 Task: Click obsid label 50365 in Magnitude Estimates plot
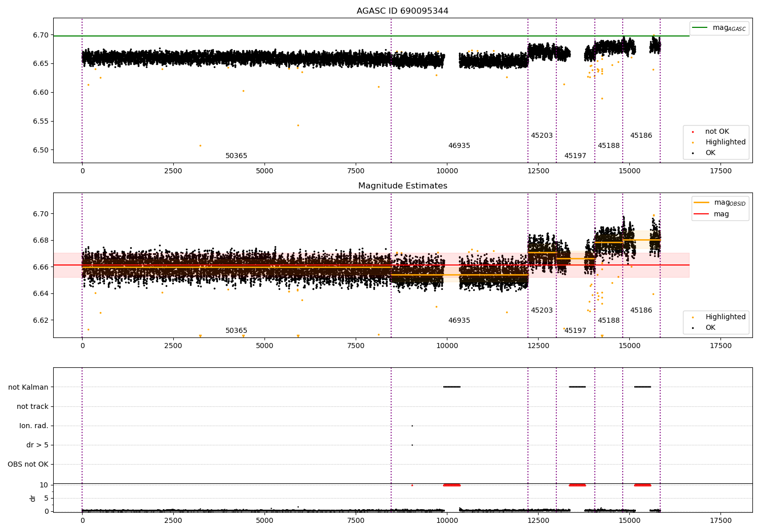coord(236,331)
